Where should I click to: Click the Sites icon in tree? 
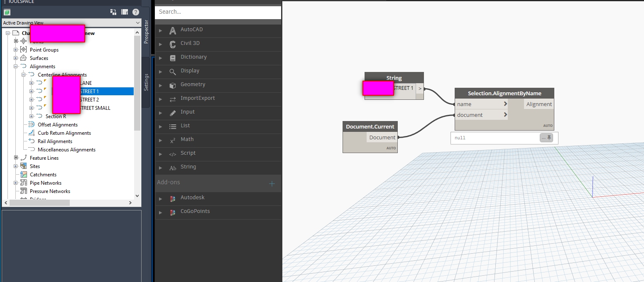coord(23,166)
